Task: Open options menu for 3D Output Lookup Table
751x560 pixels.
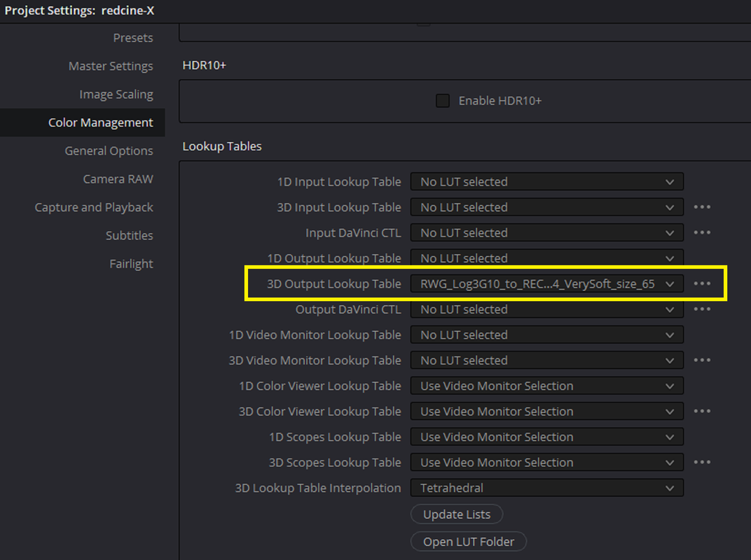Action: [702, 283]
